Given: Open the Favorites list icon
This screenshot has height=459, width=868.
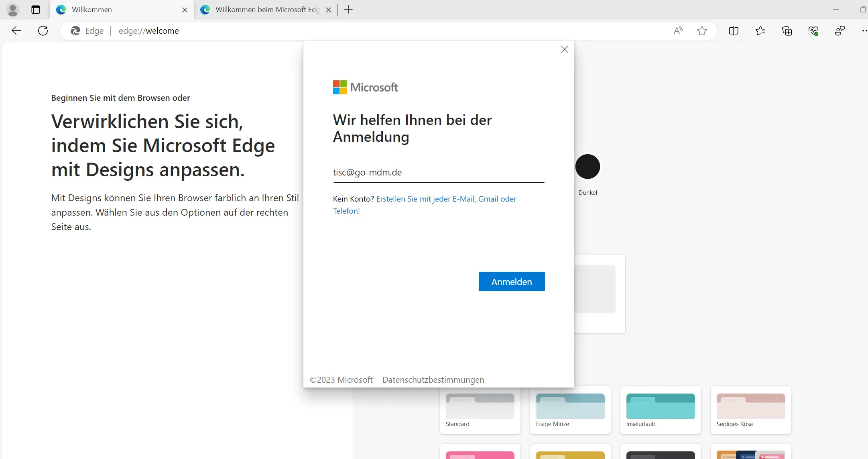Looking at the screenshot, I should [x=760, y=31].
